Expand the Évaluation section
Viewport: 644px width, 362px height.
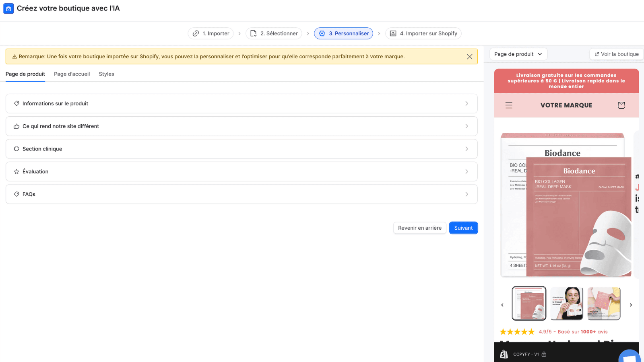pyautogui.click(x=242, y=172)
